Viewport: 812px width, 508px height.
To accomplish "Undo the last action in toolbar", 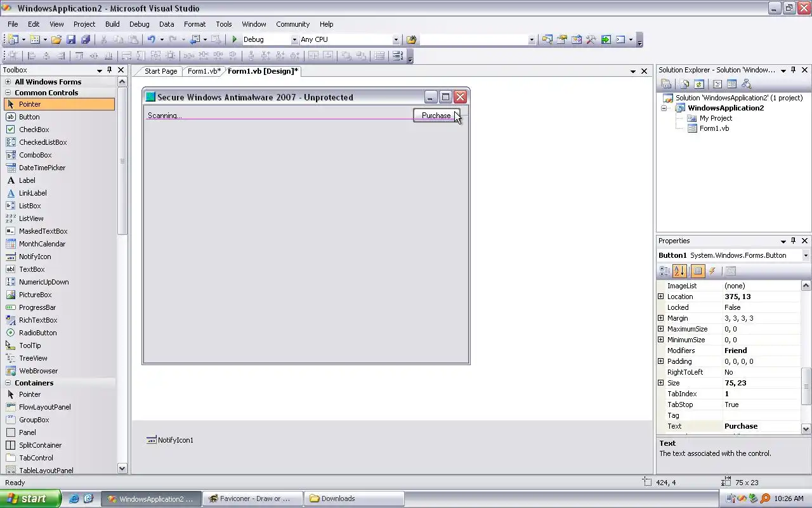I will click(x=152, y=39).
